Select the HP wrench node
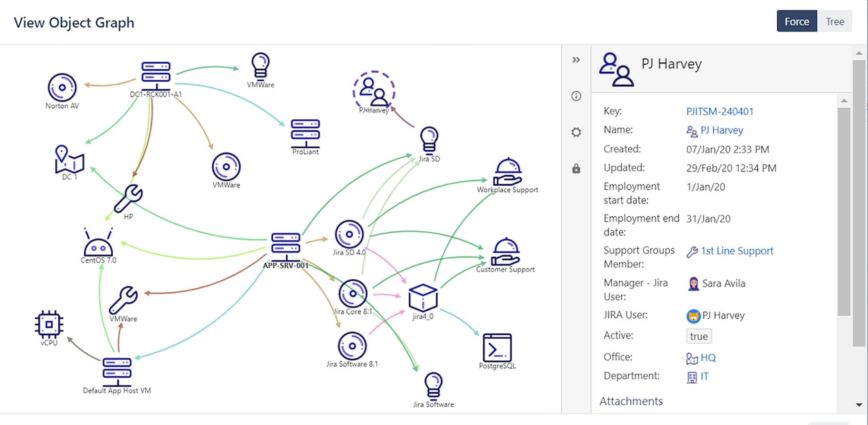Screen dimensions: 868x425 [x=128, y=198]
